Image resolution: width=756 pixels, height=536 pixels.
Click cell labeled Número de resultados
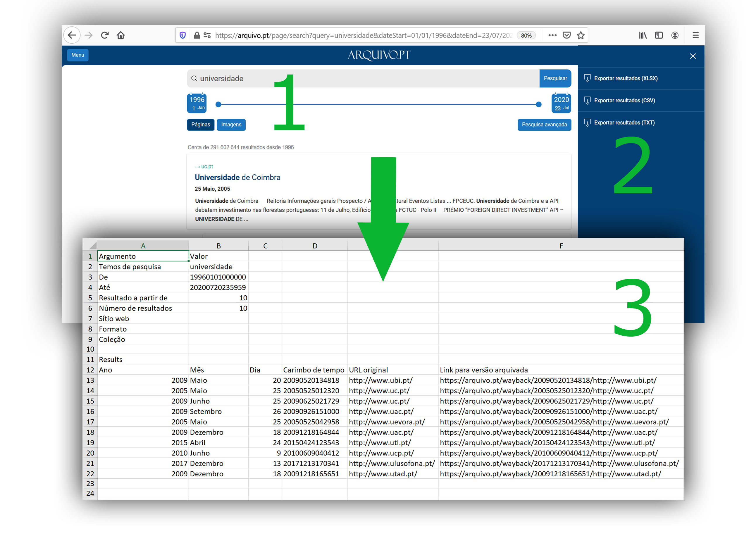point(143,308)
